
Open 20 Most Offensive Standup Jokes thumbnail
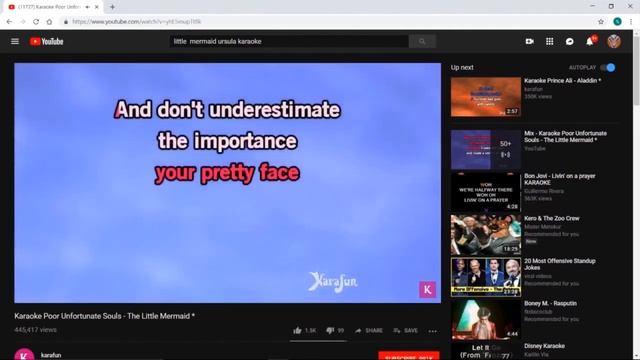coord(486,277)
